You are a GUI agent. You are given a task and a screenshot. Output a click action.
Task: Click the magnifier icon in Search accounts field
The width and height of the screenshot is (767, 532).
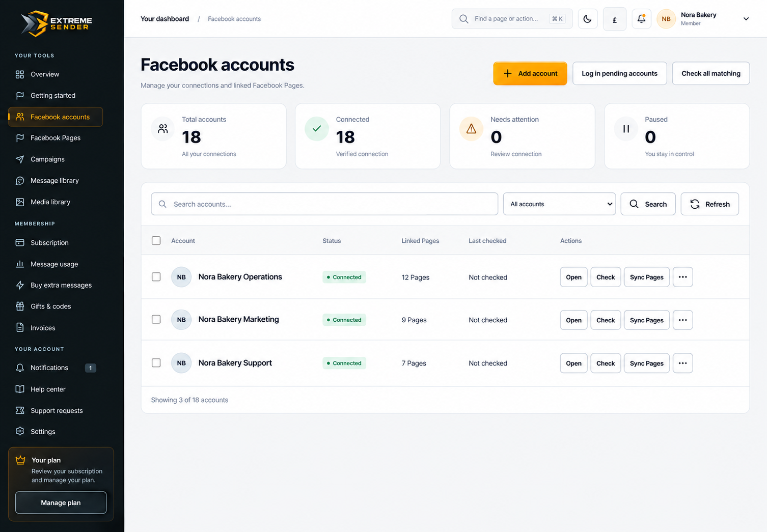point(162,204)
